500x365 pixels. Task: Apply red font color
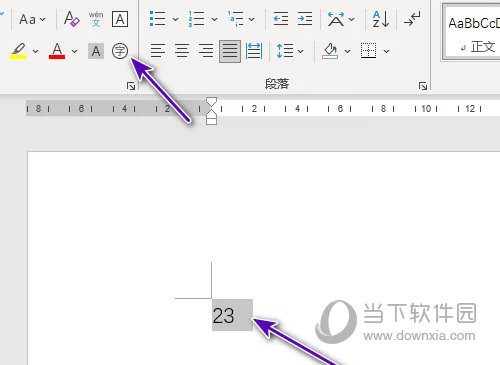pos(57,51)
